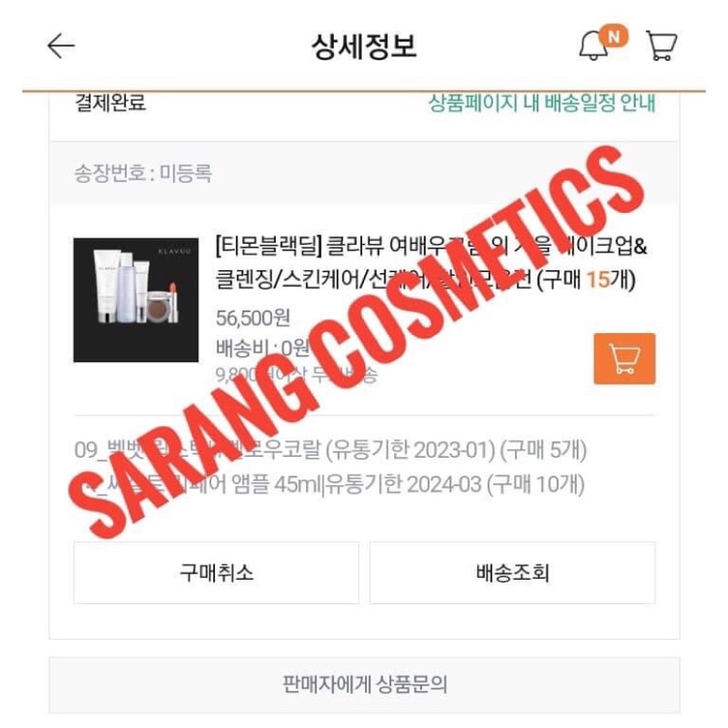Tap the back arrow icon
The height and width of the screenshot is (728, 728).
coord(61,45)
